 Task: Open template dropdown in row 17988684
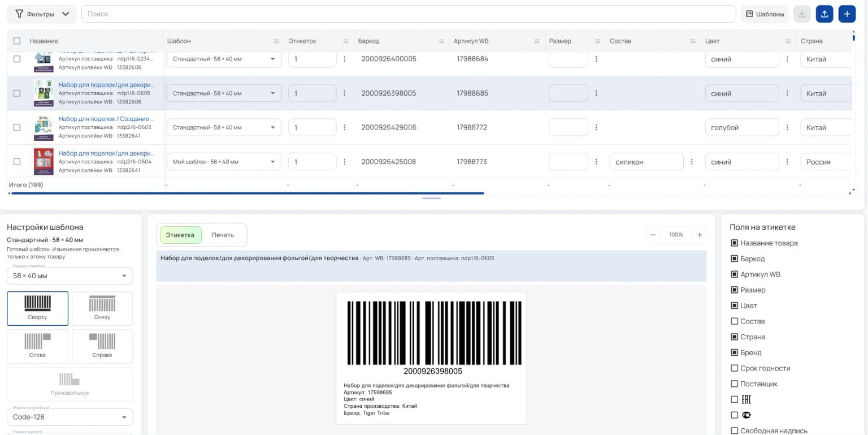click(x=224, y=59)
